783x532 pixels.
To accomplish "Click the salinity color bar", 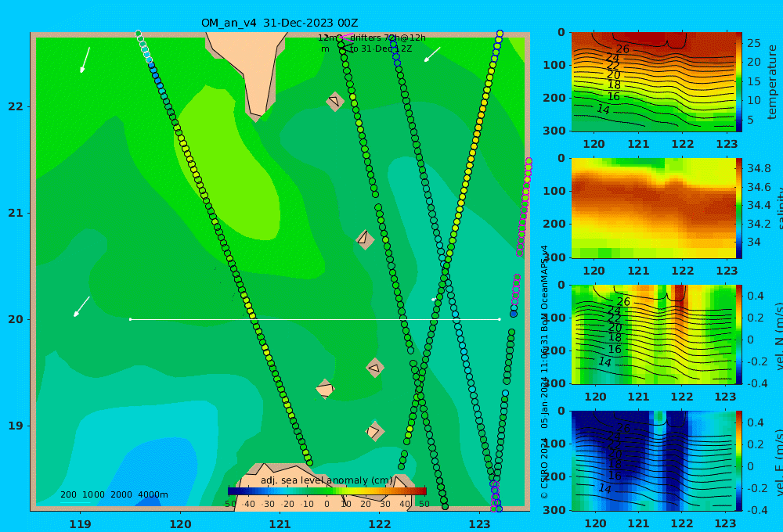I will (739, 208).
